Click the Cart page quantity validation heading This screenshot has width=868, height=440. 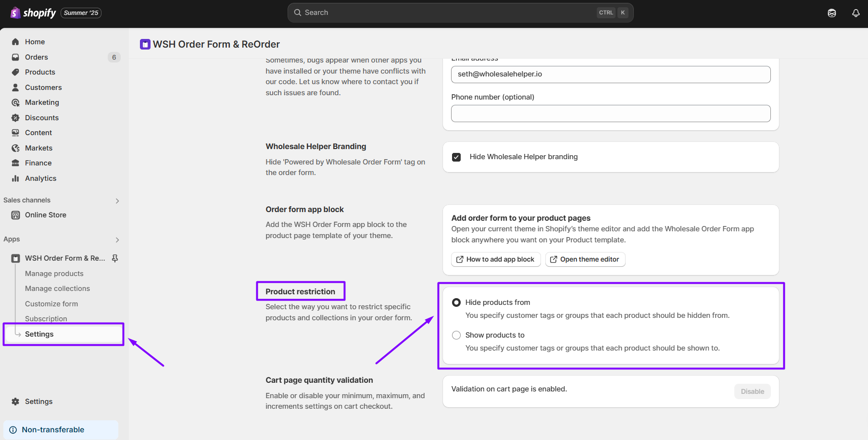click(319, 380)
